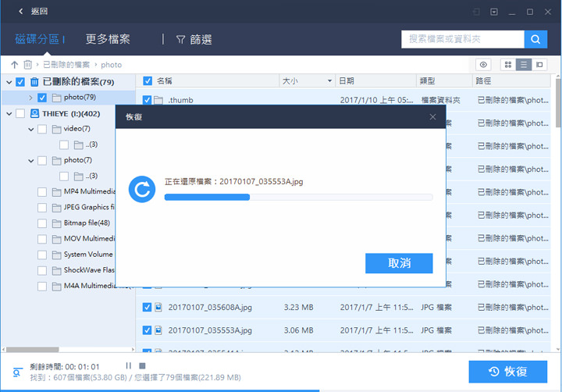Viewport: 562px width, 392px height.
Task: Uncheck the 已刪除的檔案 checkbox
Action: [x=20, y=82]
